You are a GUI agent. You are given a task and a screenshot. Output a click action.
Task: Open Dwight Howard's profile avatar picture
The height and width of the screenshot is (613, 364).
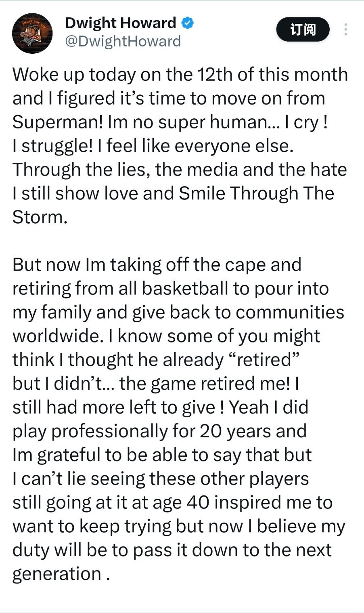32,33
